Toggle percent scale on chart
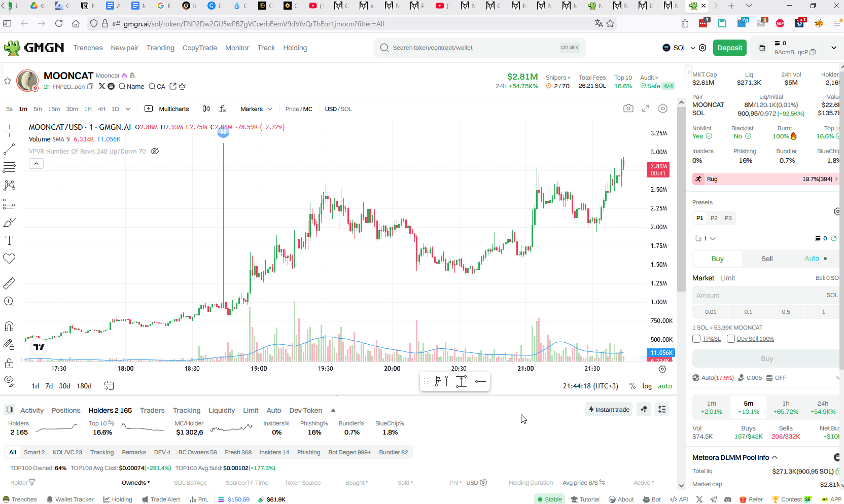The height and width of the screenshot is (504, 844). pos(632,386)
